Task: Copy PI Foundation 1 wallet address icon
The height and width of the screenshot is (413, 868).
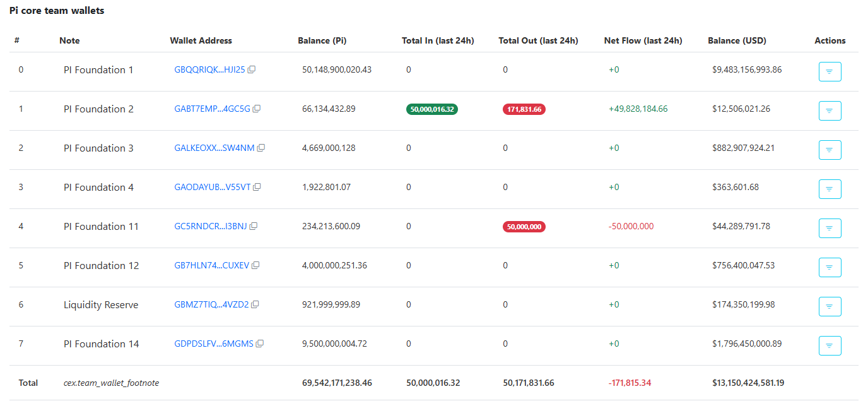Action: click(x=252, y=70)
